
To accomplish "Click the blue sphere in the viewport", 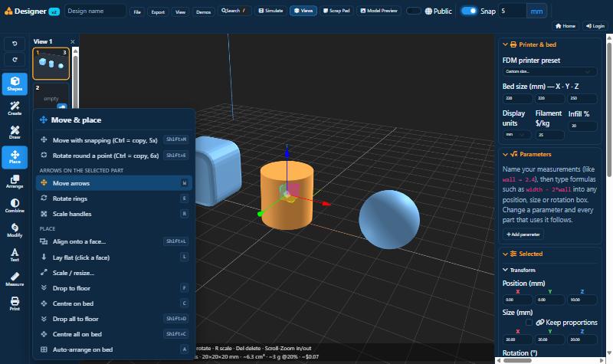I will [x=389, y=219].
